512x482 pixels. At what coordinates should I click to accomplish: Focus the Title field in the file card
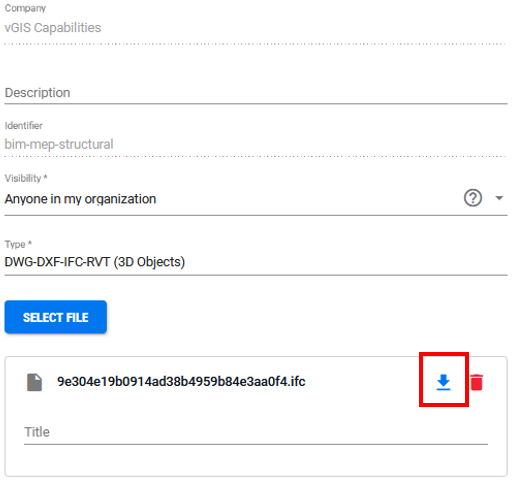tap(256, 432)
